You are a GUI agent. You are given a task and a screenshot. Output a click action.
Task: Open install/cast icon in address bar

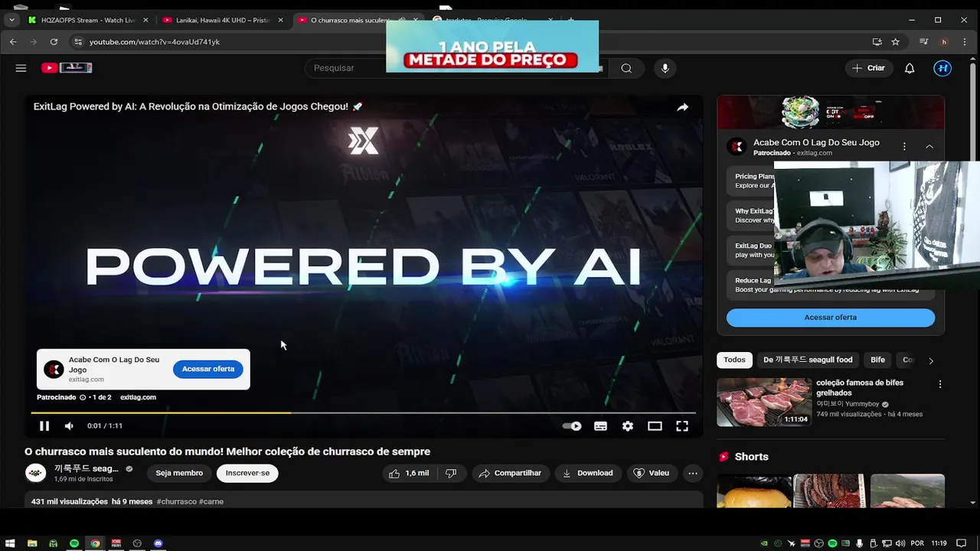[877, 42]
